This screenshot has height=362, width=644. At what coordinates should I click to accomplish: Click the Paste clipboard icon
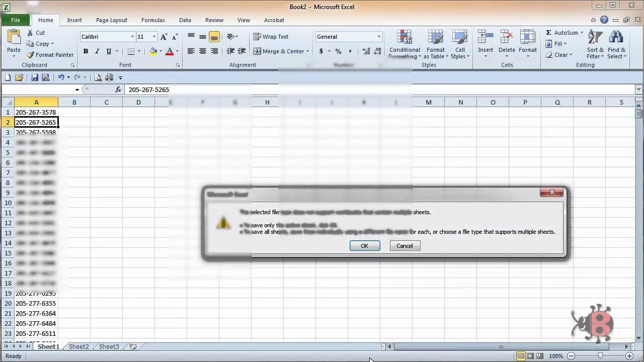14,37
